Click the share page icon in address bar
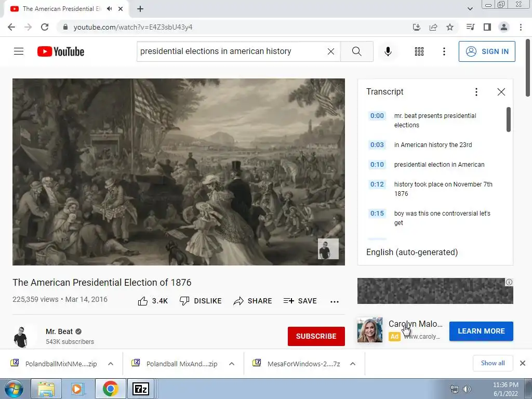The height and width of the screenshot is (399, 532). click(433, 27)
